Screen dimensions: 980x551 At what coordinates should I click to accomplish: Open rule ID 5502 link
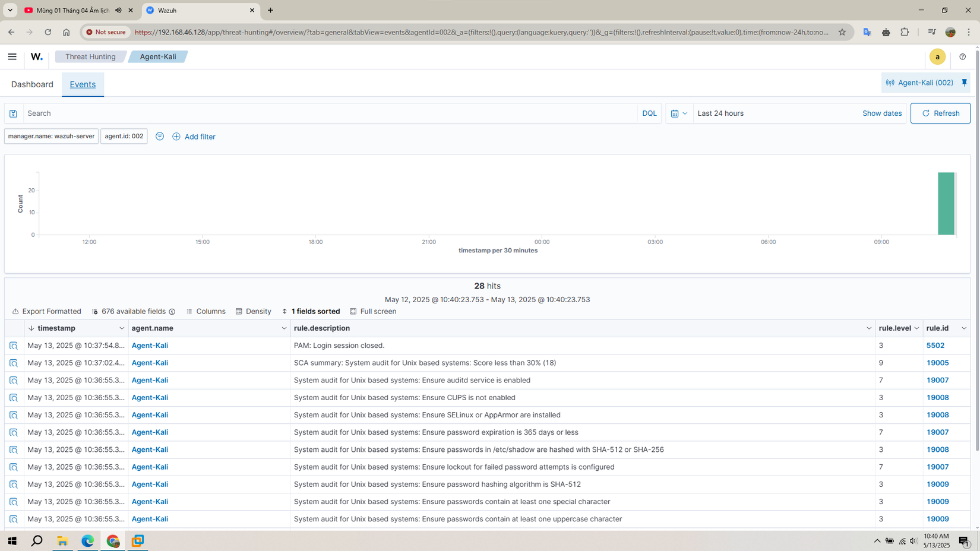[x=935, y=346]
